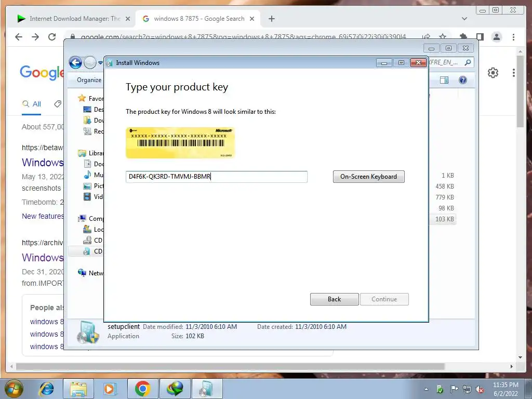
Task: Click the Google logo
Action: point(42,72)
